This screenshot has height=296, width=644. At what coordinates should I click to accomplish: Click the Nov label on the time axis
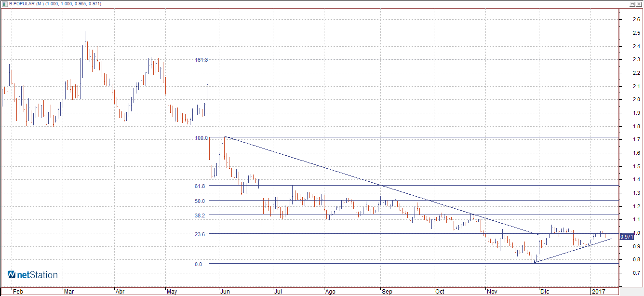click(x=492, y=292)
